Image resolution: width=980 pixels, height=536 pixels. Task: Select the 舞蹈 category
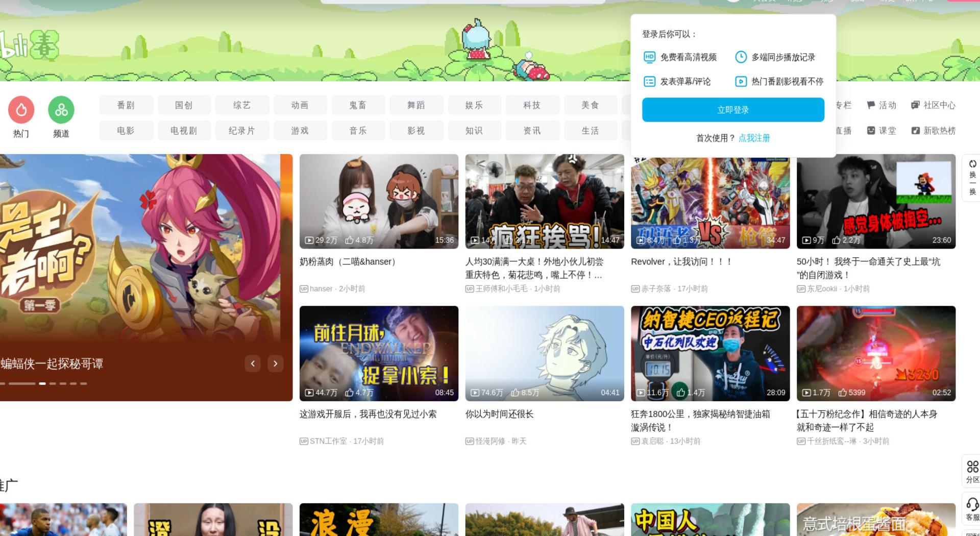coord(416,105)
